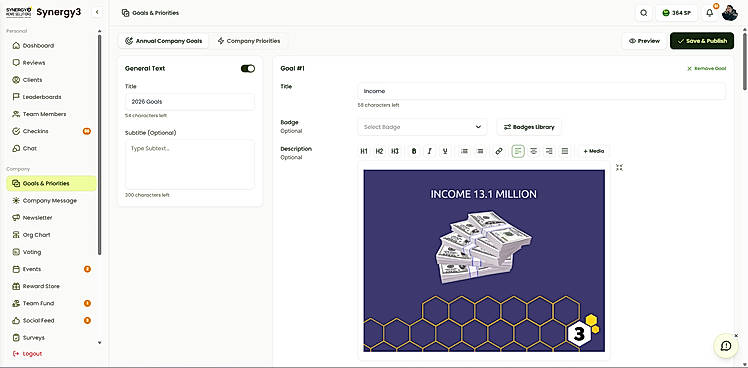Toggle the General Text switch
The image size is (748, 368).
(x=248, y=69)
